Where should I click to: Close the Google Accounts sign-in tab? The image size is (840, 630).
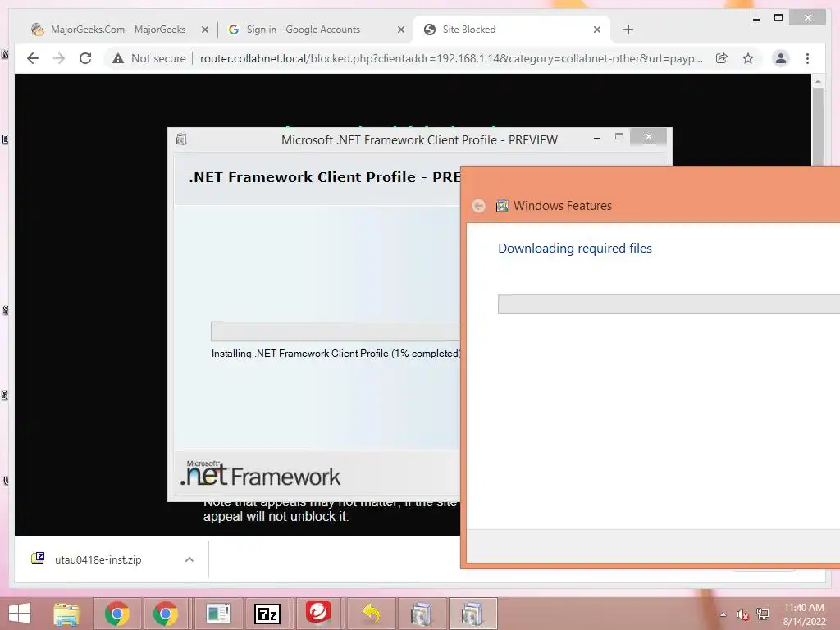point(400,30)
